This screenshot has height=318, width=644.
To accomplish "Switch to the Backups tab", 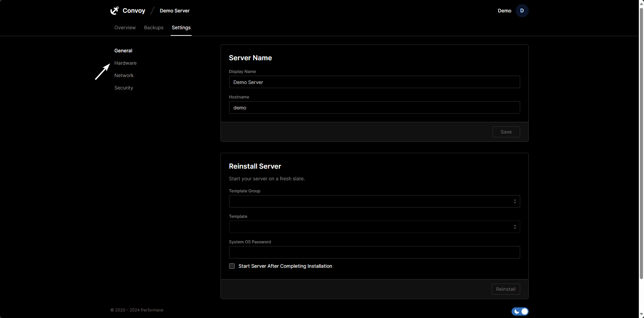I will [x=154, y=28].
